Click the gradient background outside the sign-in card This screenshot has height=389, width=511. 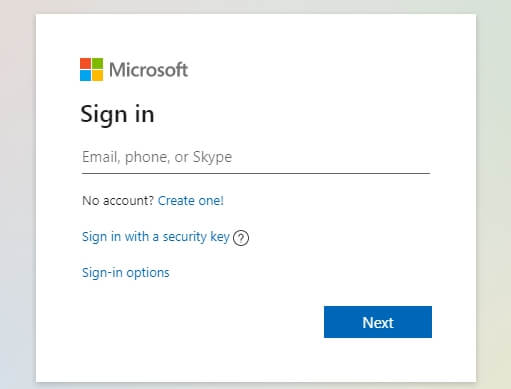(17, 200)
